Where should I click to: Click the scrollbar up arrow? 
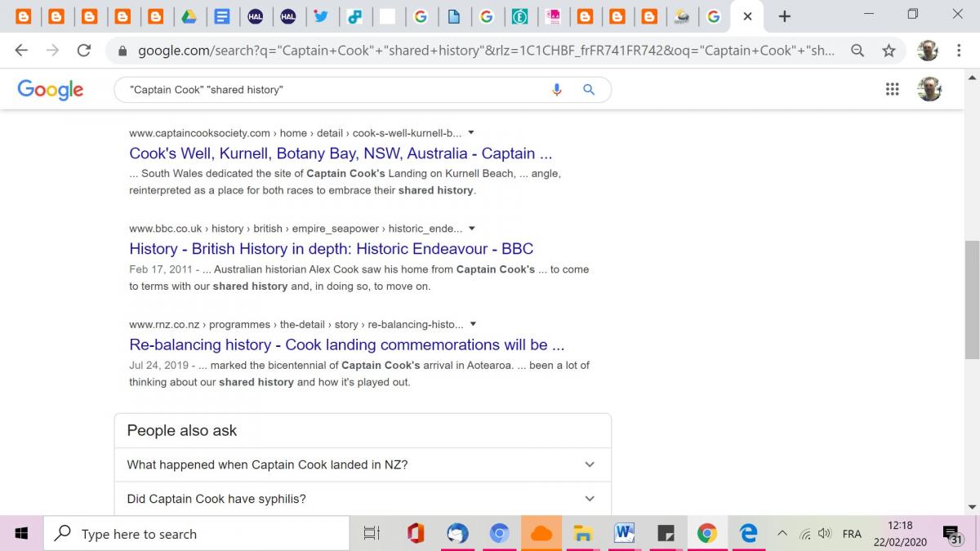click(972, 79)
